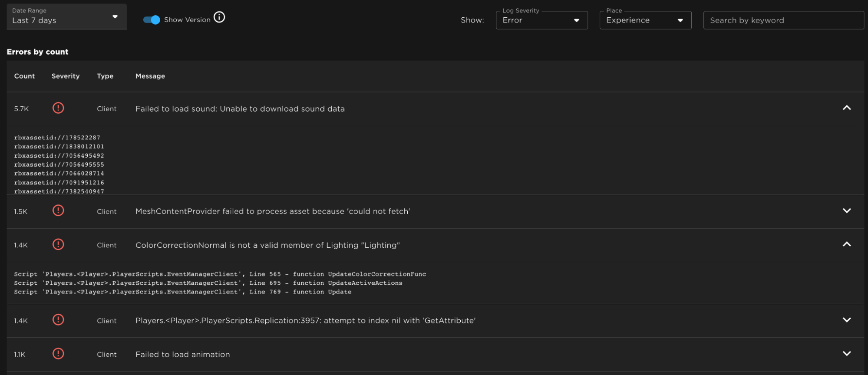Viewport: 868px width, 375px height.
Task: Open the Date Range dropdown
Action: 66,17
